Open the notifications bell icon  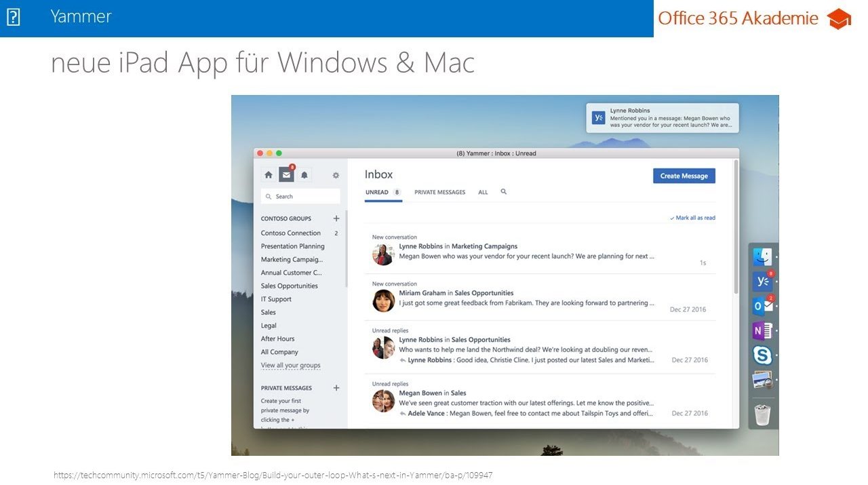pyautogui.click(x=304, y=175)
